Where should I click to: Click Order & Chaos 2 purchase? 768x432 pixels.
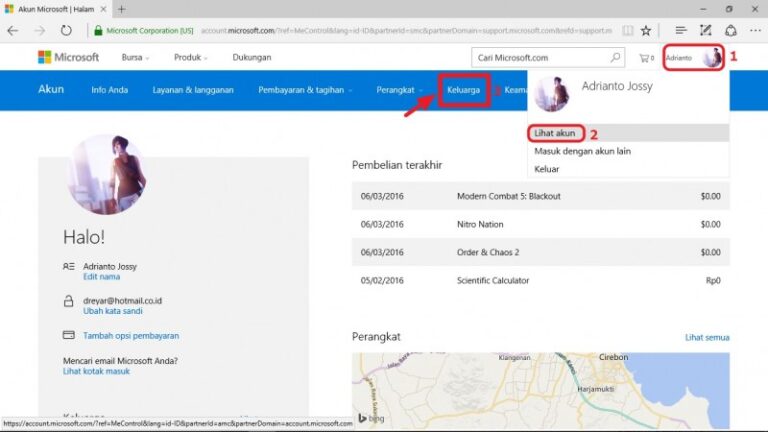tap(540, 252)
